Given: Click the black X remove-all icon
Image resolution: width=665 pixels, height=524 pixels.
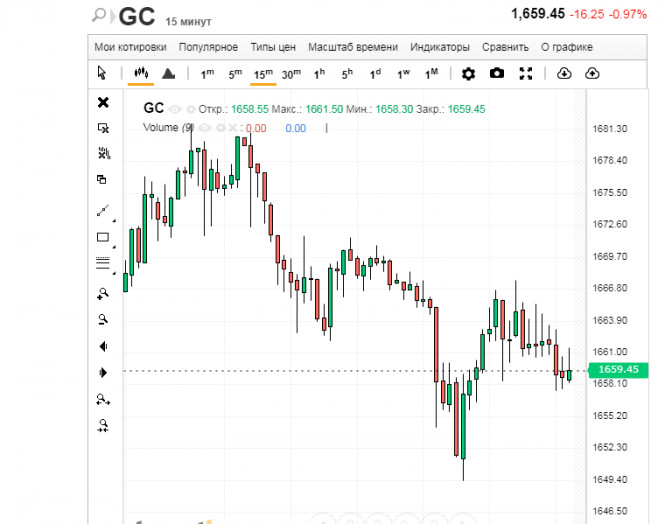Looking at the screenshot, I should tap(103, 102).
